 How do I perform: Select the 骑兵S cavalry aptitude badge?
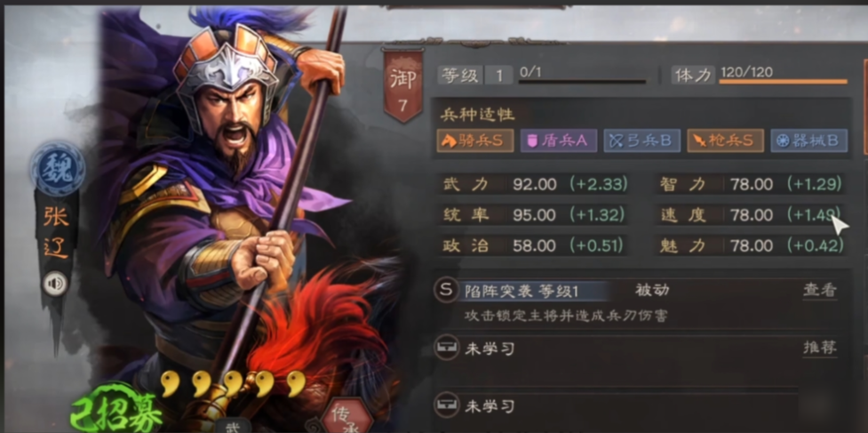click(x=475, y=140)
